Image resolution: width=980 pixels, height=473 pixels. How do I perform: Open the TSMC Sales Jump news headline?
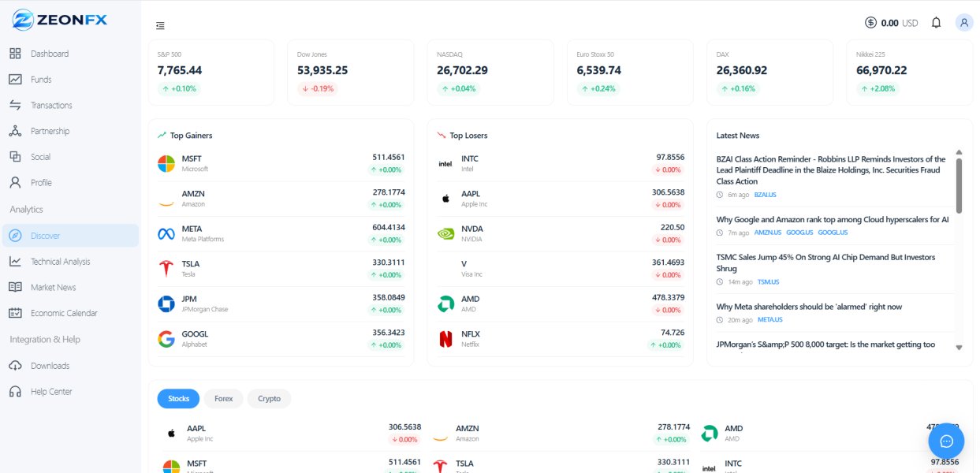tap(825, 263)
